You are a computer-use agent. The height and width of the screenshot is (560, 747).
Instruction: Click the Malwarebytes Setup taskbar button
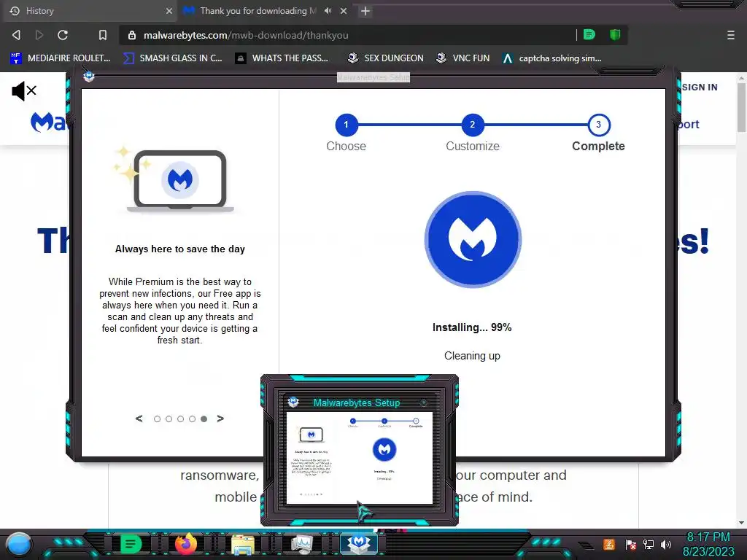click(359, 543)
